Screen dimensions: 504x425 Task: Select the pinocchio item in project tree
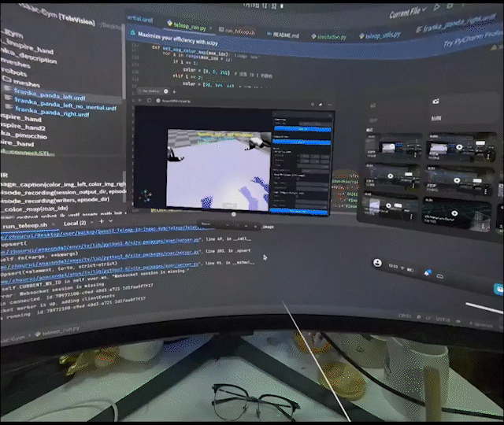click(x=24, y=135)
